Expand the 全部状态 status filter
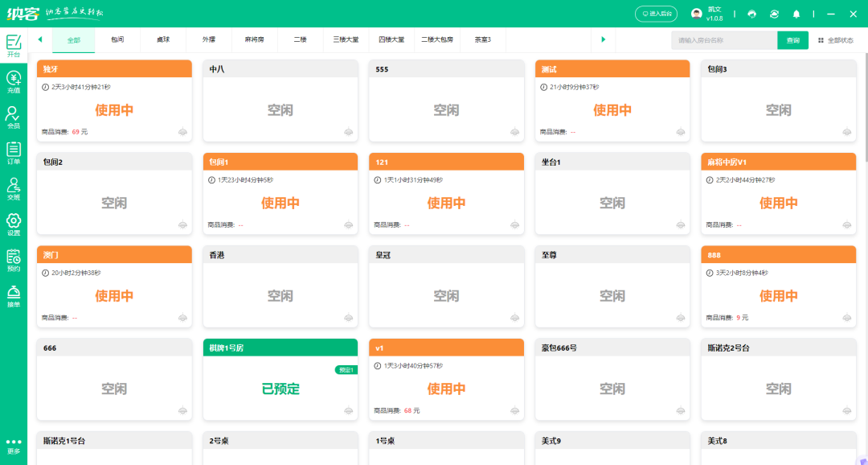The height and width of the screenshot is (465, 868). point(836,40)
